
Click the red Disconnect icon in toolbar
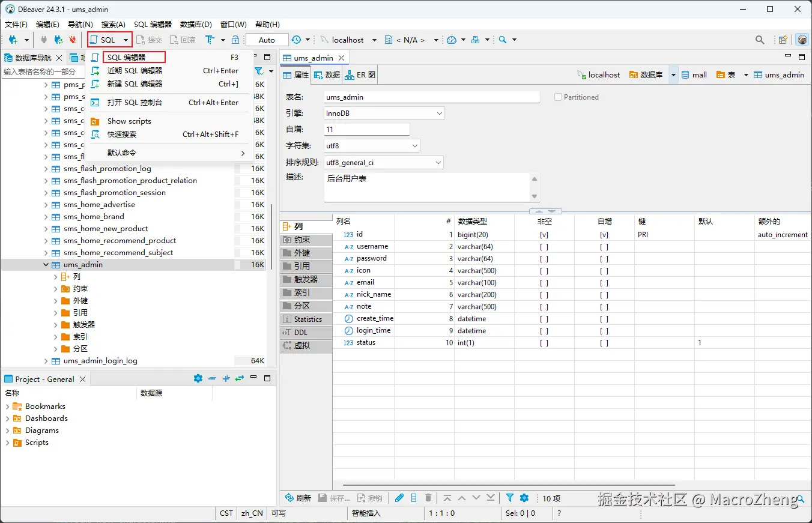click(x=73, y=40)
